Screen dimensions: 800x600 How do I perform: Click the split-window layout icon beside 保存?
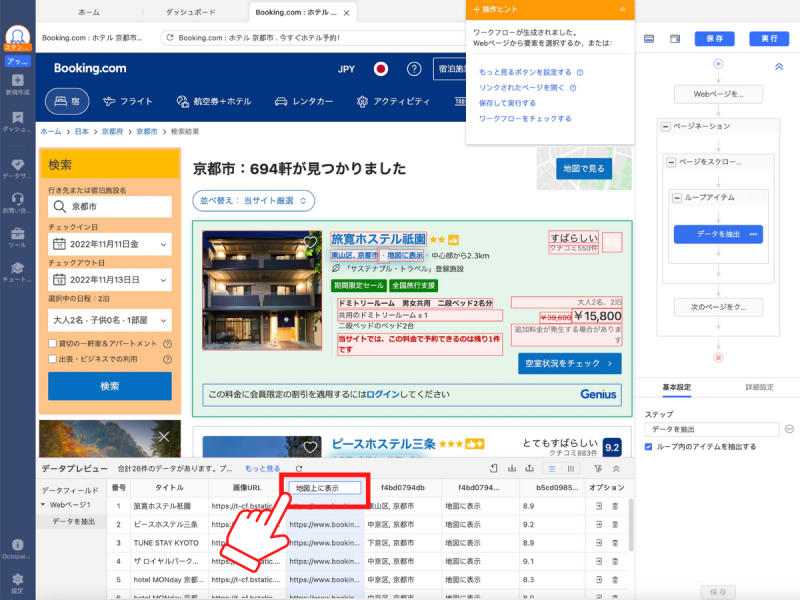(x=675, y=39)
